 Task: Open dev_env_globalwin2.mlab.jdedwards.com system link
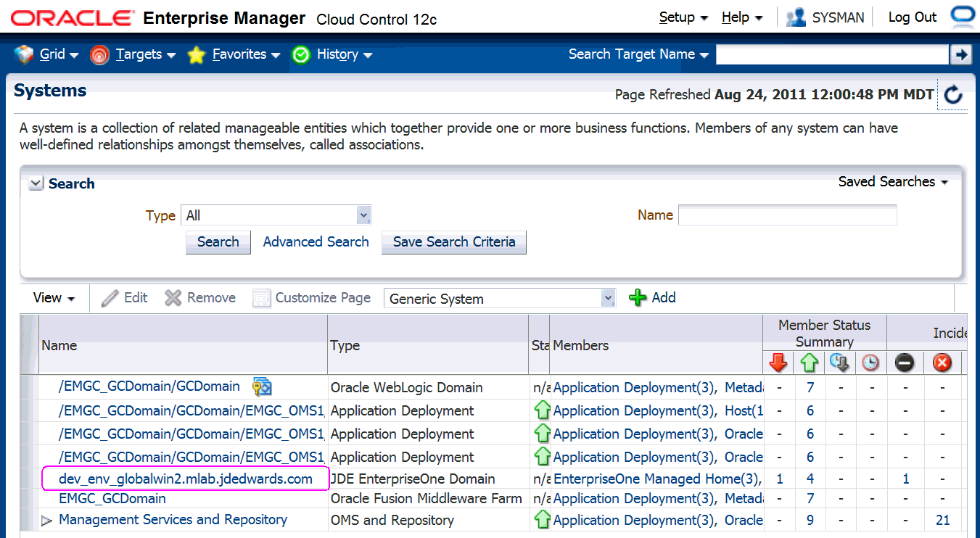click(x=186, y=479)
